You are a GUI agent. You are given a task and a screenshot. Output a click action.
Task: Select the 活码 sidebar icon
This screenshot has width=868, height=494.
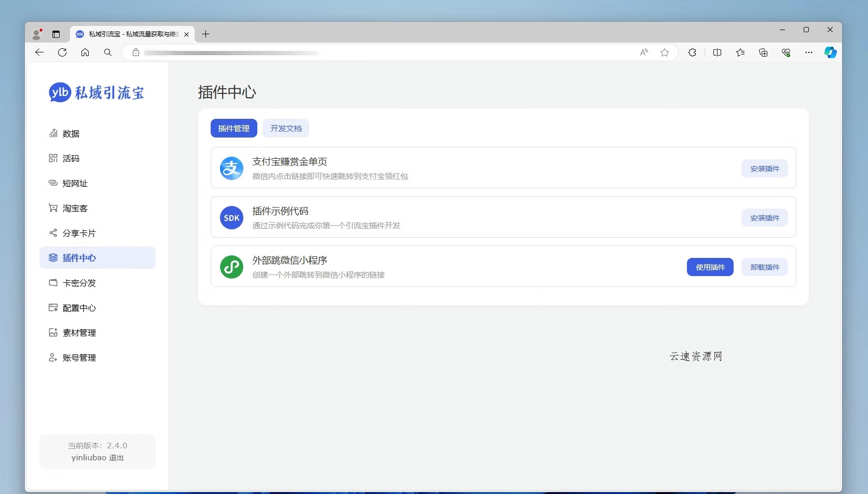click(x=71, y=158)
